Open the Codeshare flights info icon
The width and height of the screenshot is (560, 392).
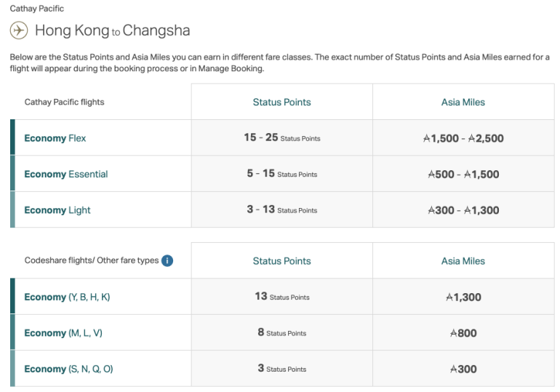coord(167,260)
